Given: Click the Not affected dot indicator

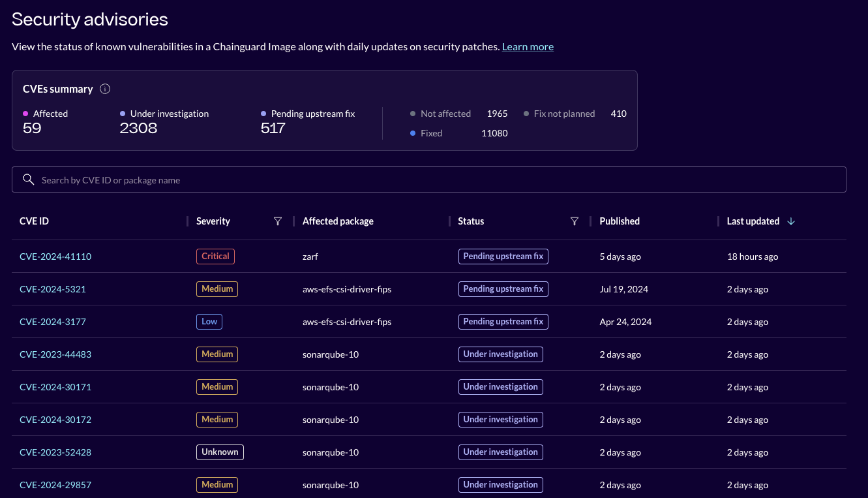Looking at the screenshot, I should tap(413, 114).
